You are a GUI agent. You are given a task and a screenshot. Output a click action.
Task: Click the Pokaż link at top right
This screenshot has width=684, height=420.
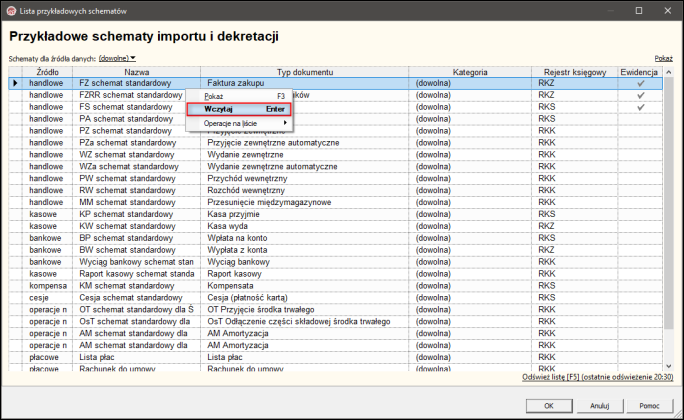[663, 59]
